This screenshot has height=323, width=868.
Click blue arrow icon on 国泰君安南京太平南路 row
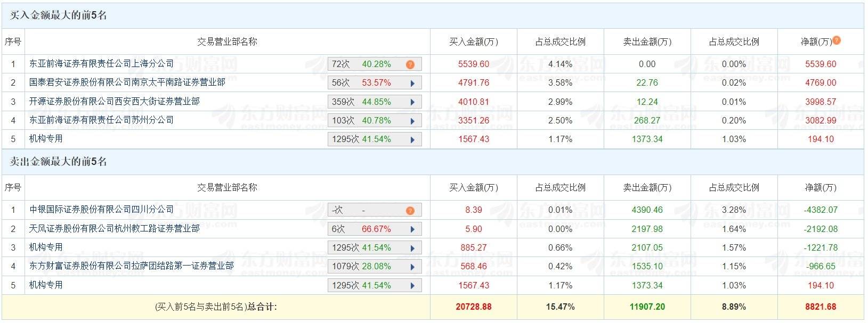point(411,82)
